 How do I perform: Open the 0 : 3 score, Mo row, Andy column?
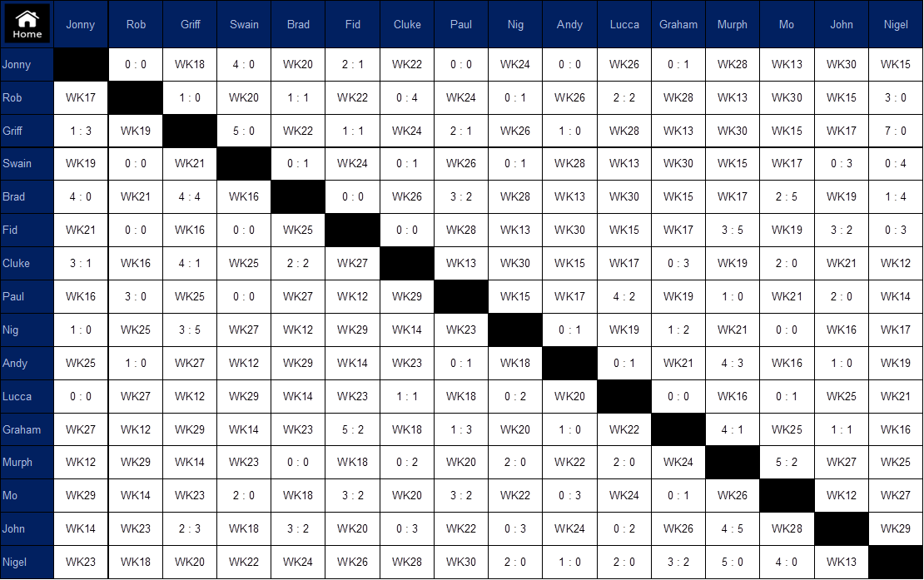pos(570,496)
